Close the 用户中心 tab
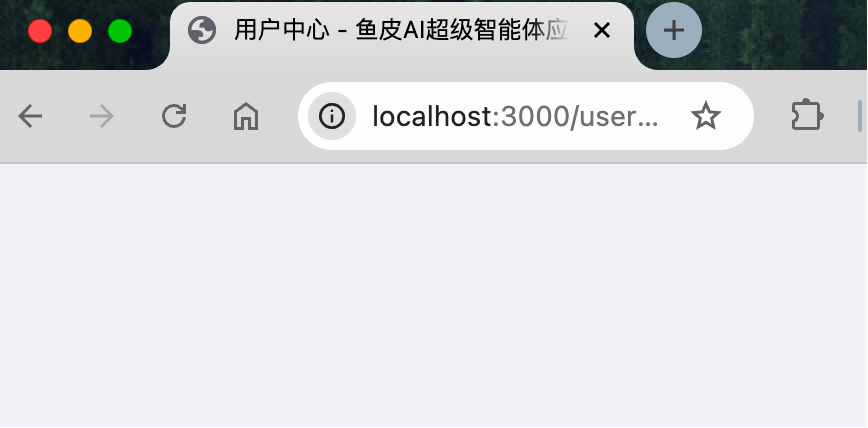Screen dimensions: 868x428 601,30
